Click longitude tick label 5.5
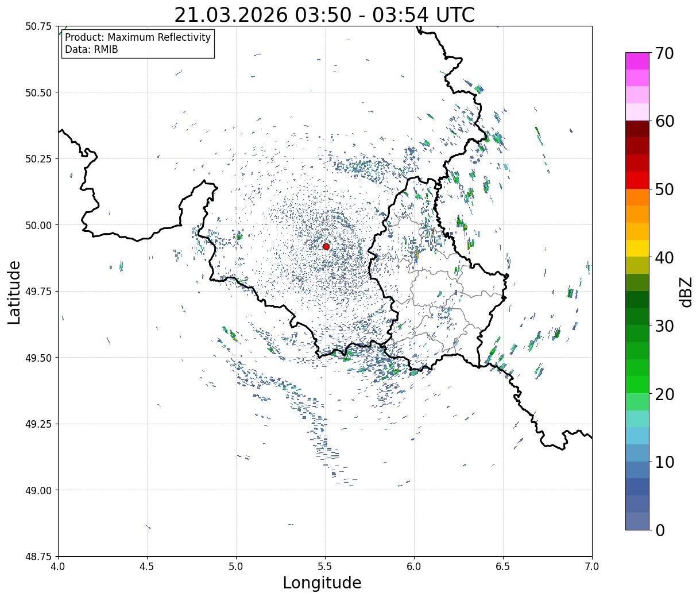Screen dimensions: 700x597 click(325, 567)
